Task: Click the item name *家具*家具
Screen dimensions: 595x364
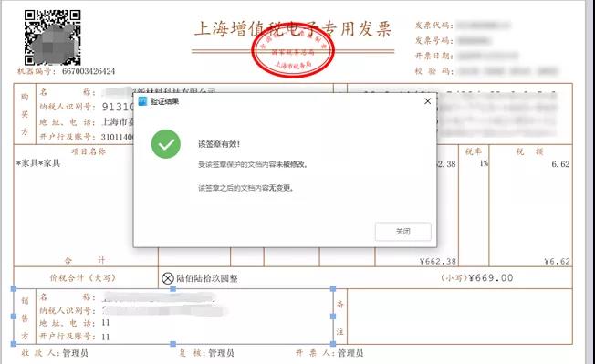Action: point(38,163)
